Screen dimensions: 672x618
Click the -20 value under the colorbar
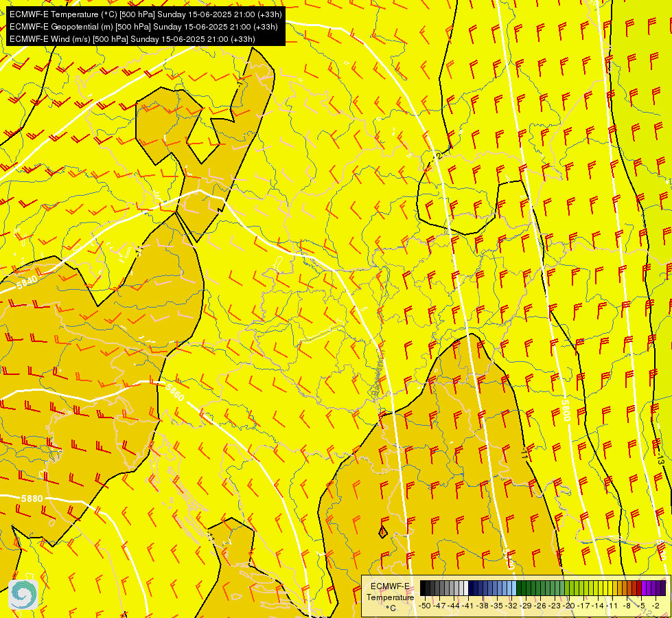pyautogui.click(x=569, y=606)
